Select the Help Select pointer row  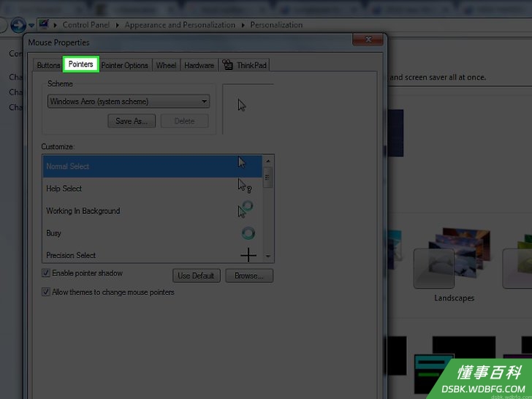click(x=152, y=189)
